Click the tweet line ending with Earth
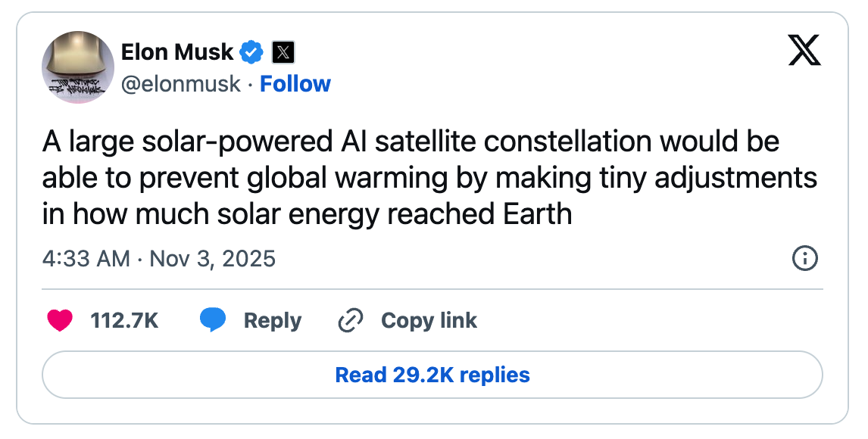Viewport: 868px width, 439px height. pos(307,214)
